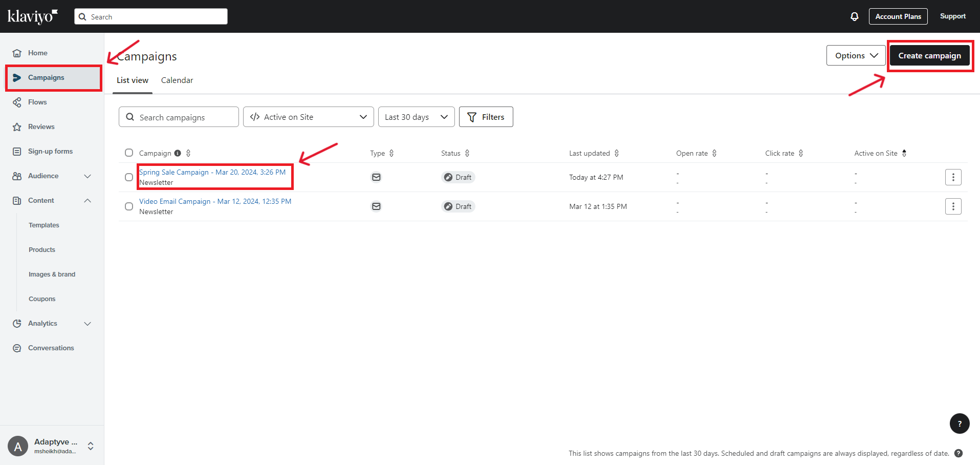Click the notifications bell icon
This screenshot has height=465, width=980.
pos(854,16)
